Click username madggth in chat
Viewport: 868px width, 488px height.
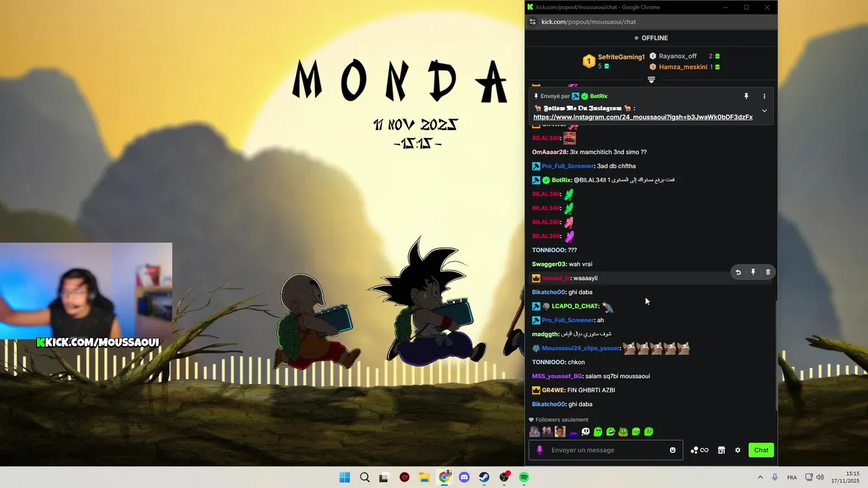coord(545,334)
